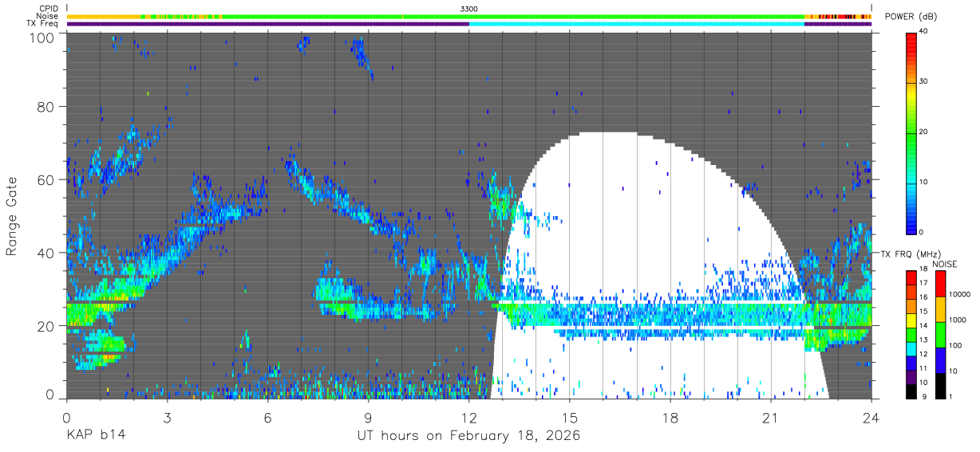Click the POWER (dB) legend title

(x=911, y=17)
